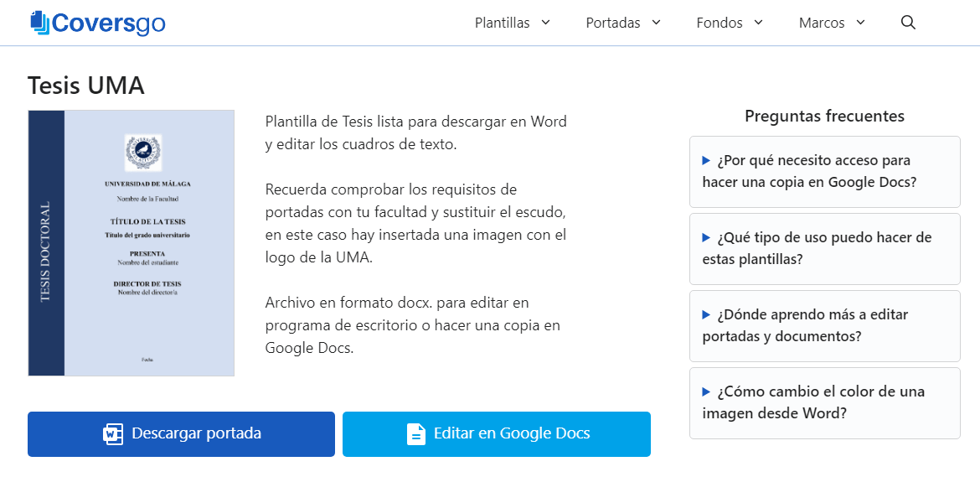Click the Preguntas frecuentes heading

click(824, 117)
